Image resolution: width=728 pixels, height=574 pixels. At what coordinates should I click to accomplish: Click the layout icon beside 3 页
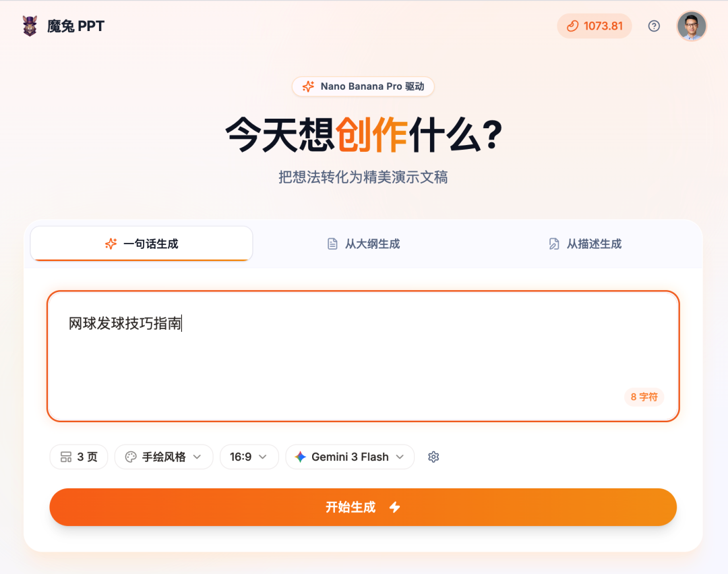point(66,457)
